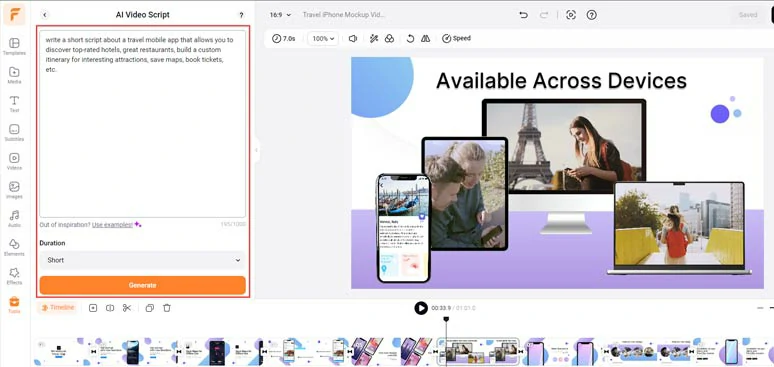Click the screen record capture icon
Screen dimensions: 774x367
tap(571, 15)
